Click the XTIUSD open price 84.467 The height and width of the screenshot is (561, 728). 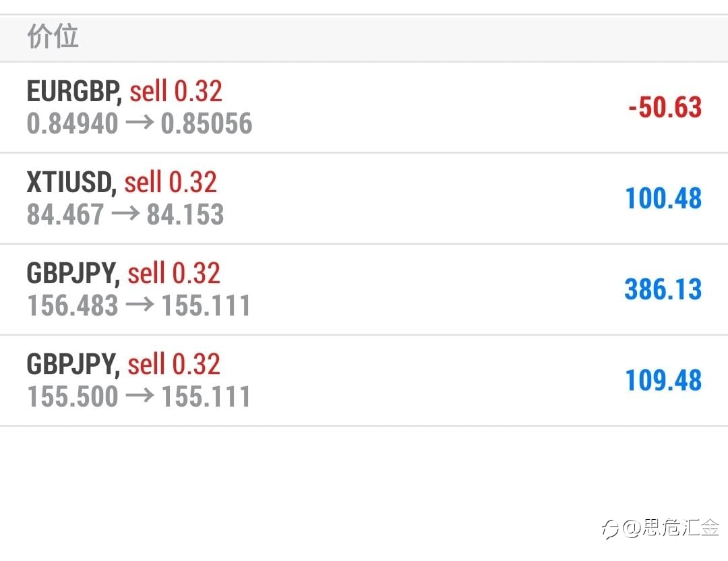pos(65,214)
